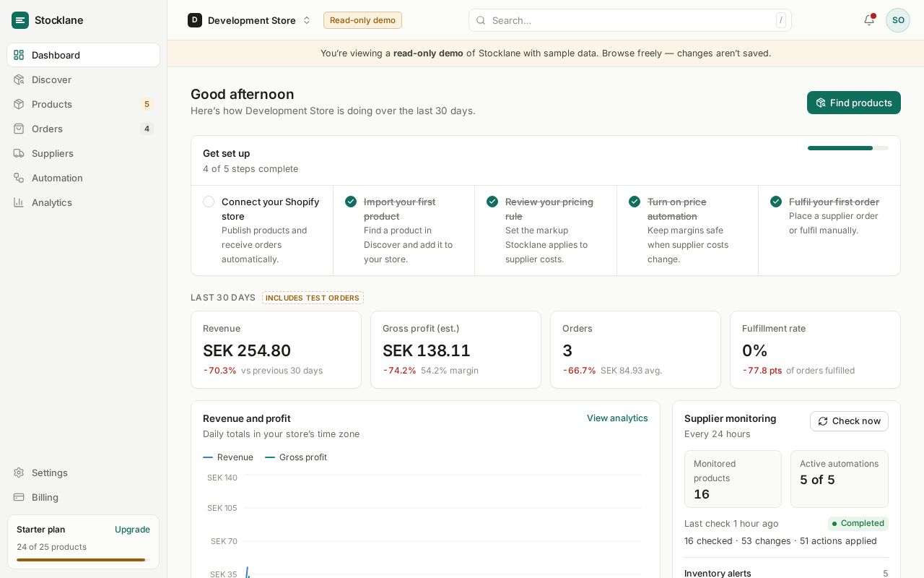The image size is (924, 578).
Task: Go to Orders in the sidebar
Action: point(83,129)
